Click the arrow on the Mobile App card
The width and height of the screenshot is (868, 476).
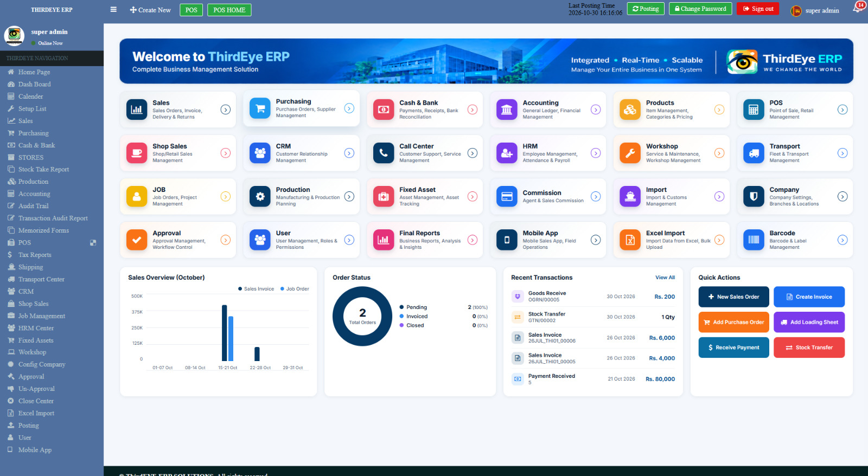point(596,240)
